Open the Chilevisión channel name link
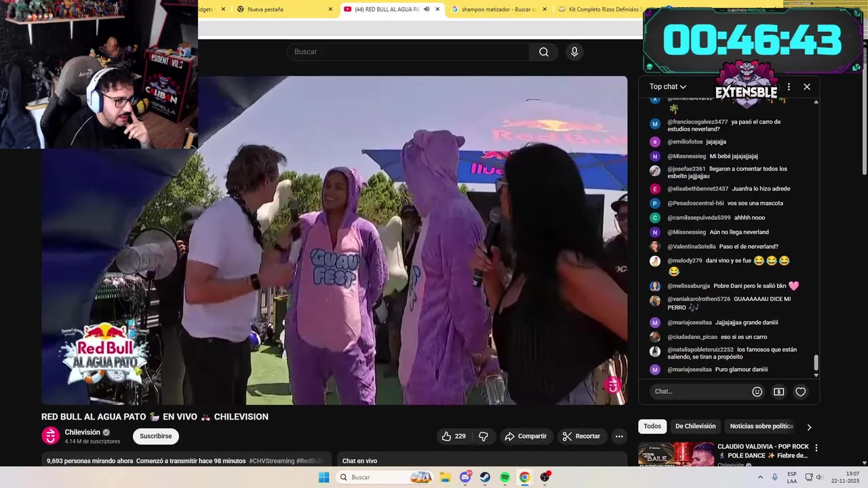 (x=83, y=432)
